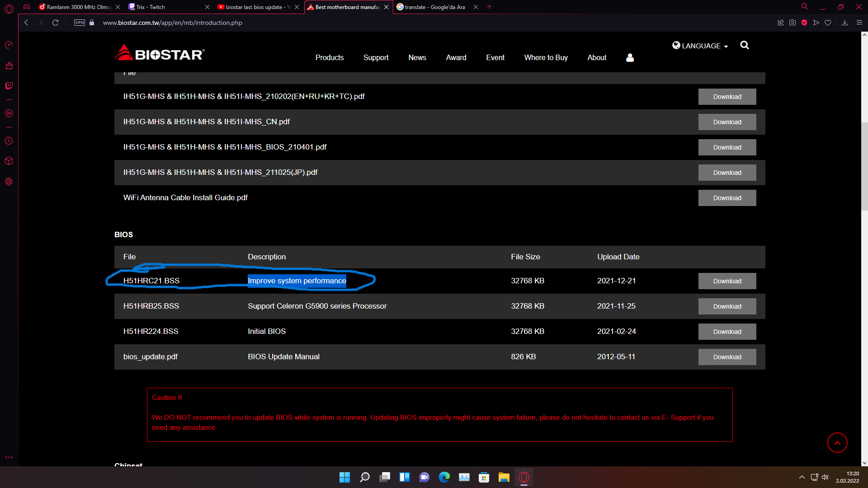This screenshot has height=488, width=868.
Task: Open sidebar settings gear icon
Action: point(9,182)
